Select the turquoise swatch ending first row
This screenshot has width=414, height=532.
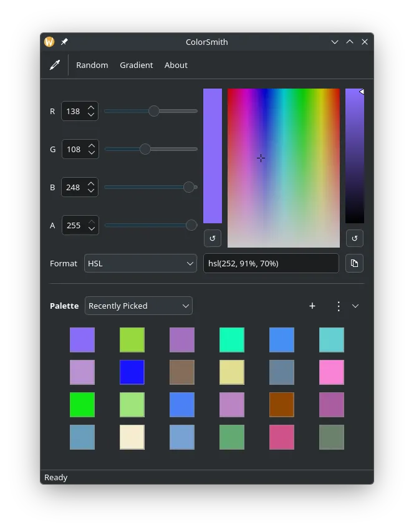coord(332,340)
